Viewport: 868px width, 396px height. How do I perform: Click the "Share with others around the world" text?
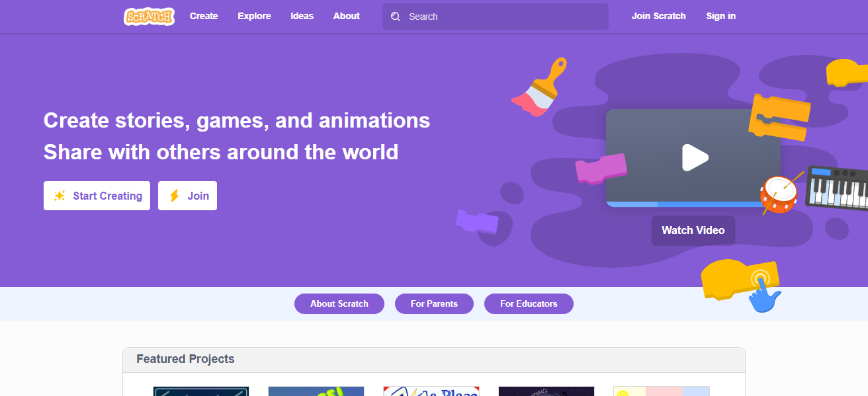click(x=221, y=153)
